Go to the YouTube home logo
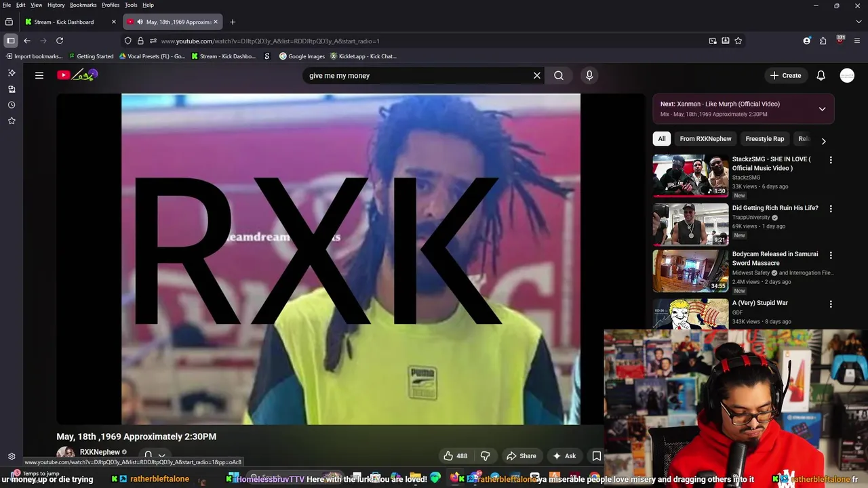The image size is (868, 488). (77, 75)
